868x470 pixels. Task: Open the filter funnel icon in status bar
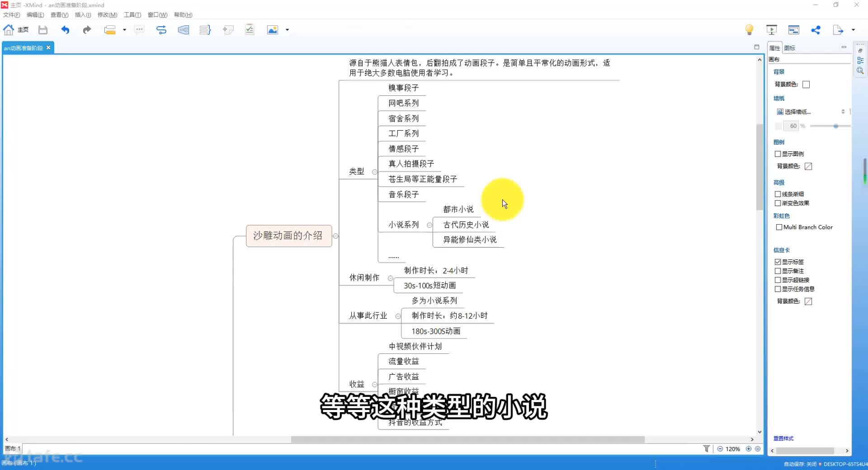tap(707, 449)
